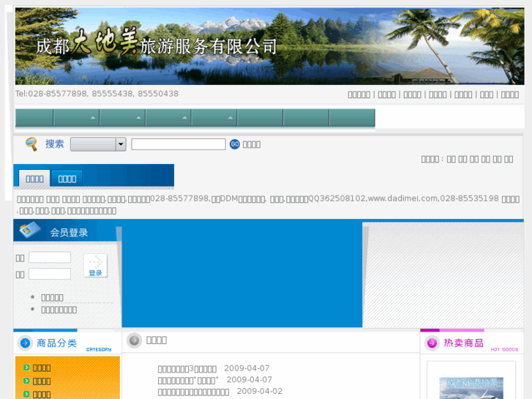The height and width of the screenshot is (399, 532).
Task: Click the magnifying glass search icon
Action: point(31,144)
